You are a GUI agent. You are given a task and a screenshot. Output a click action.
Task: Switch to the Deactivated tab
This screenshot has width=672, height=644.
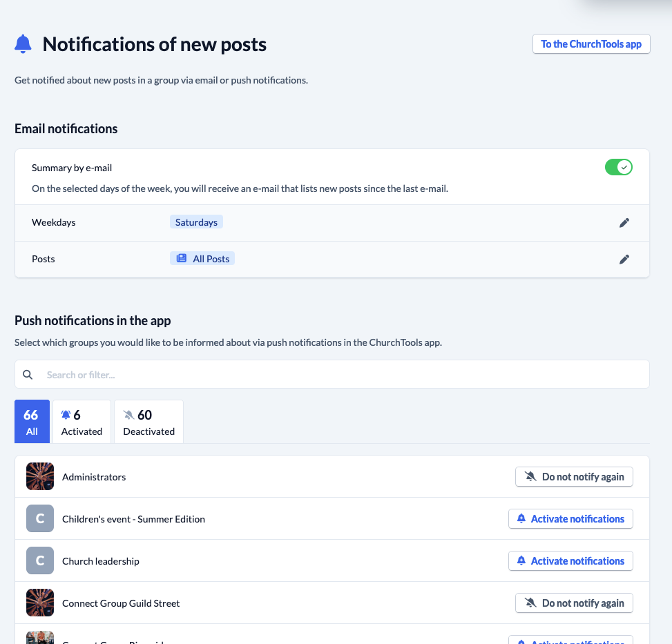(x=148, y=421)
